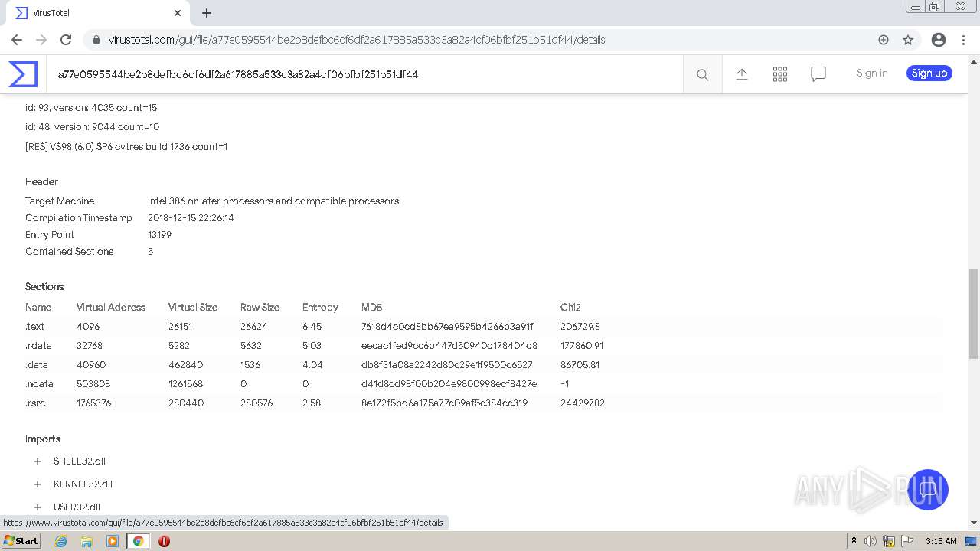Image resolution: width=980 pixels, height=551 pixels.
Task: Launch Internet Explorer from taskbar
Action: point(61,541)
